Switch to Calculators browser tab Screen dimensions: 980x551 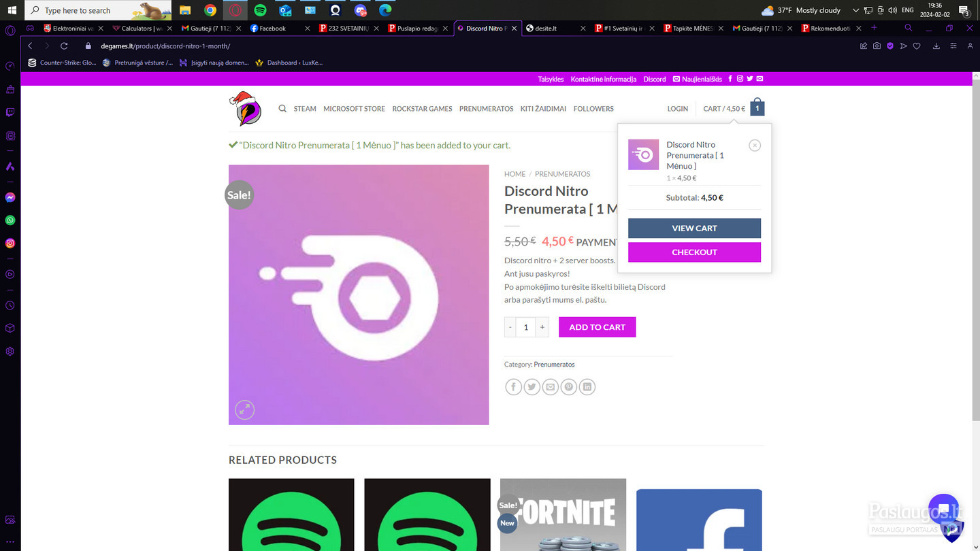[x=141, y=28]
